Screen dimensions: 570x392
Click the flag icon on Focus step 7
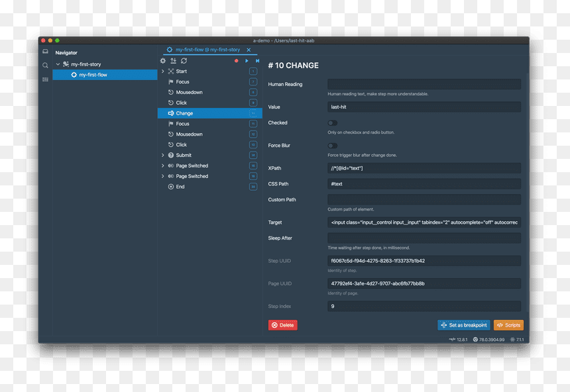pyautogui.click(x=171, y=81)
